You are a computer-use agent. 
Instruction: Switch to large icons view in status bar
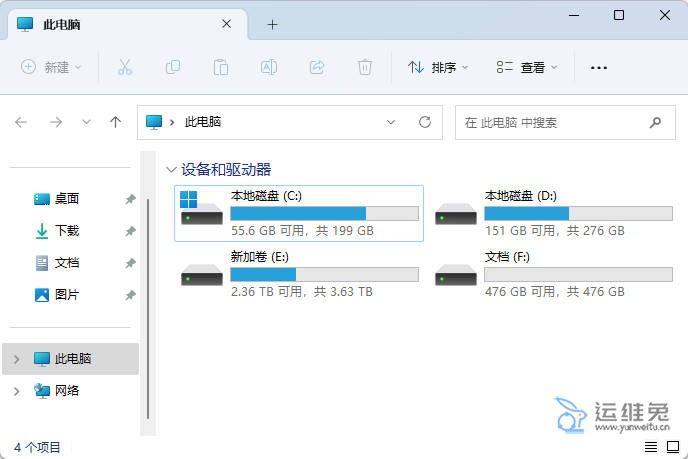[x=671, y=447]
